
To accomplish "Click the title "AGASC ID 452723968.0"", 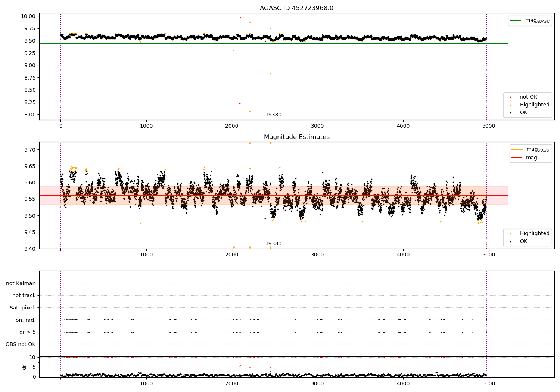I will pyautogui.click(x=296, y=8).
